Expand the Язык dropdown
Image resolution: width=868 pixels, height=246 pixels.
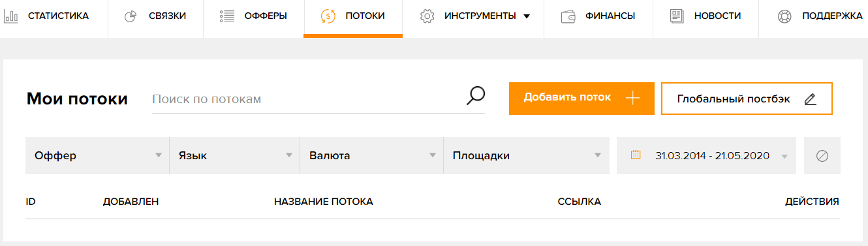234,156
